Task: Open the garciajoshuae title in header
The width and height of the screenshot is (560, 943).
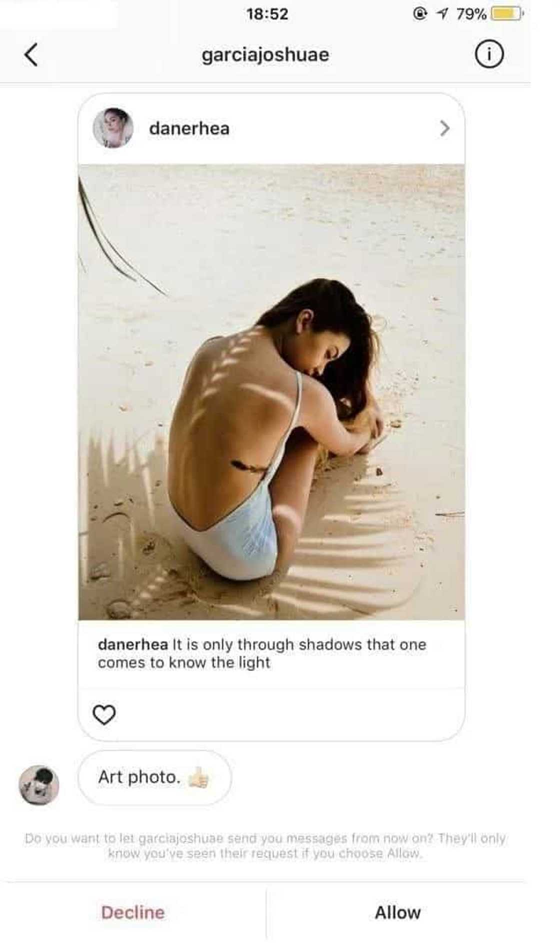Action: click(265, 54)
